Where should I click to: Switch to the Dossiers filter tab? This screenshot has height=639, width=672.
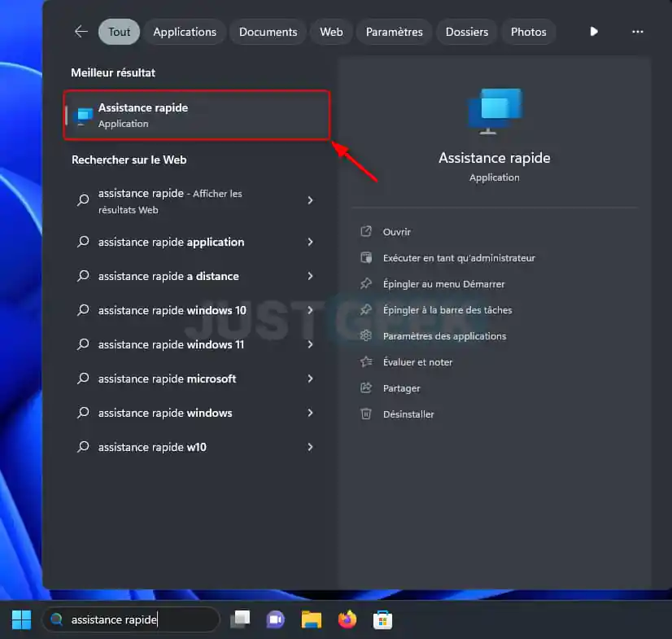(467, 32)
